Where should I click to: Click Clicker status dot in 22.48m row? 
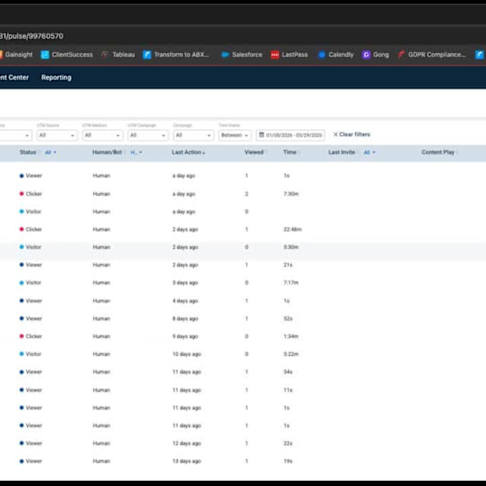pos(22,229)
